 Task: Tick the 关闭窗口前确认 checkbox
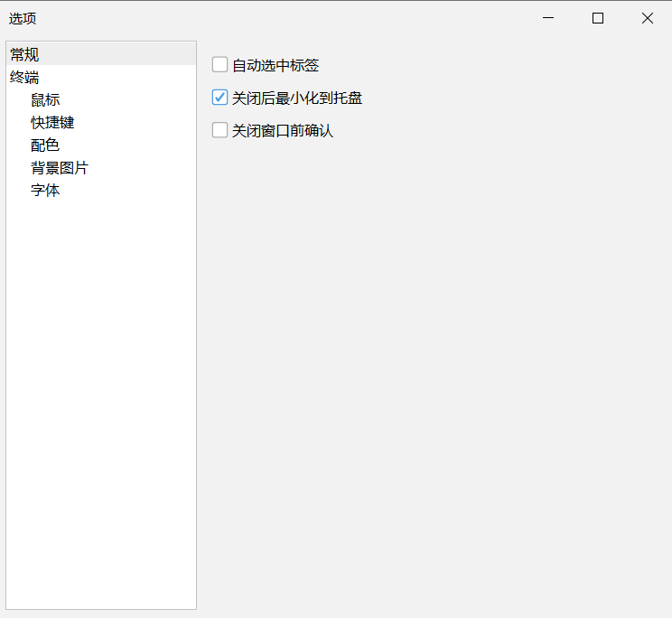pyautogui.click(x=219, y=130)
